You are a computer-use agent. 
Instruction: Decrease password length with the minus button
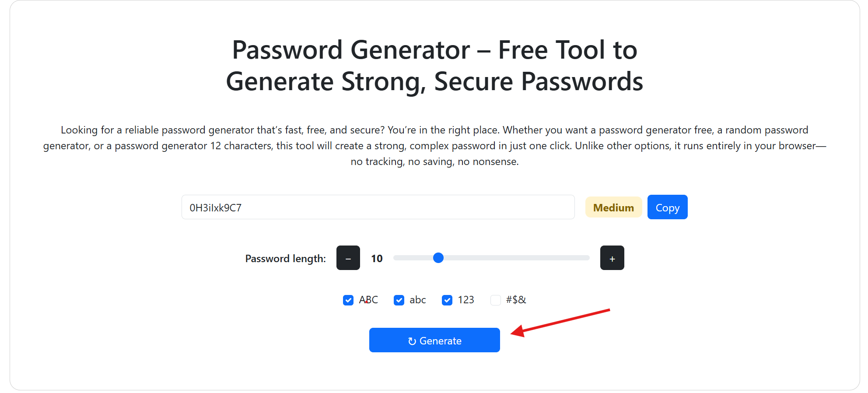[348, 258]
